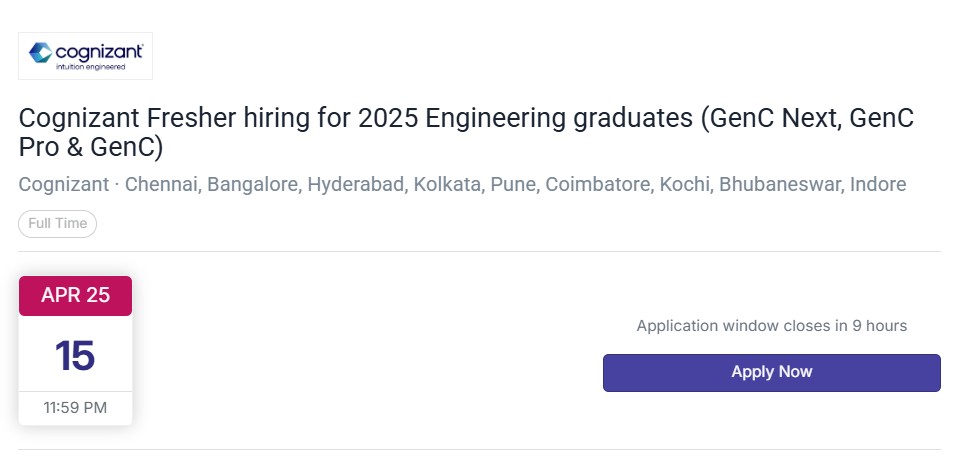Click the Cognizant wordmark in the logo

[x=99, y=52]
